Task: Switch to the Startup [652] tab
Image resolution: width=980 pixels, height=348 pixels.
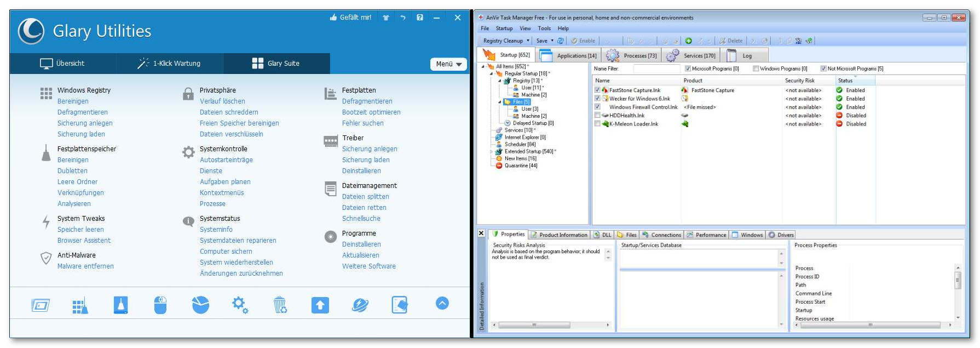Action: pyautogui.click(x=507, y=55)
